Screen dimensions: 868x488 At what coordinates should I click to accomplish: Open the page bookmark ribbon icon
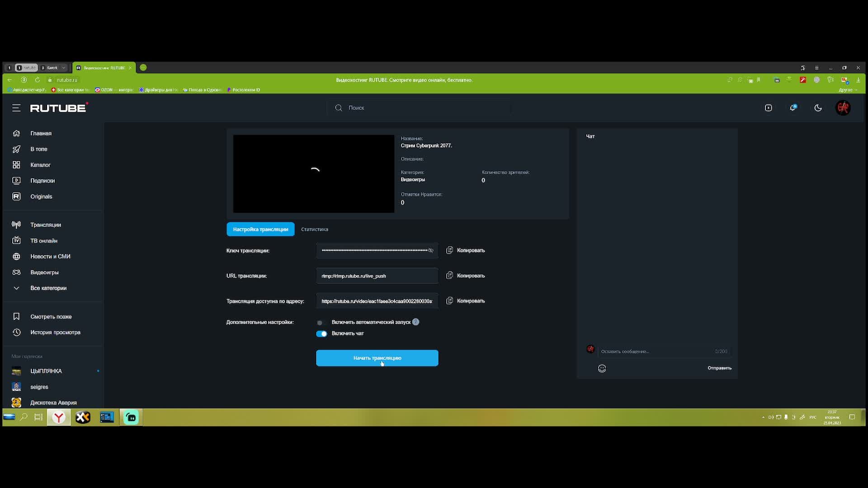coord(759,80)
